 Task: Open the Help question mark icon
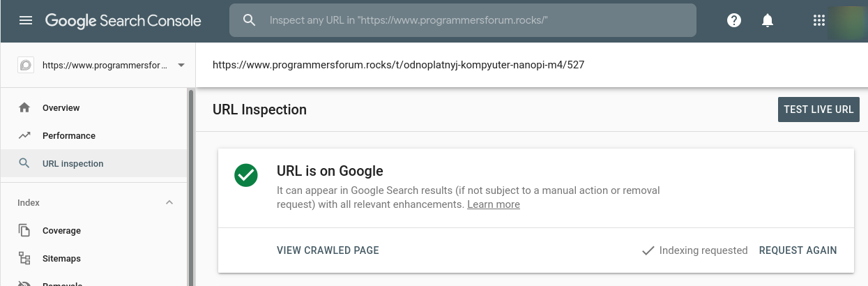pyautogui.click(x=734, y=21)
